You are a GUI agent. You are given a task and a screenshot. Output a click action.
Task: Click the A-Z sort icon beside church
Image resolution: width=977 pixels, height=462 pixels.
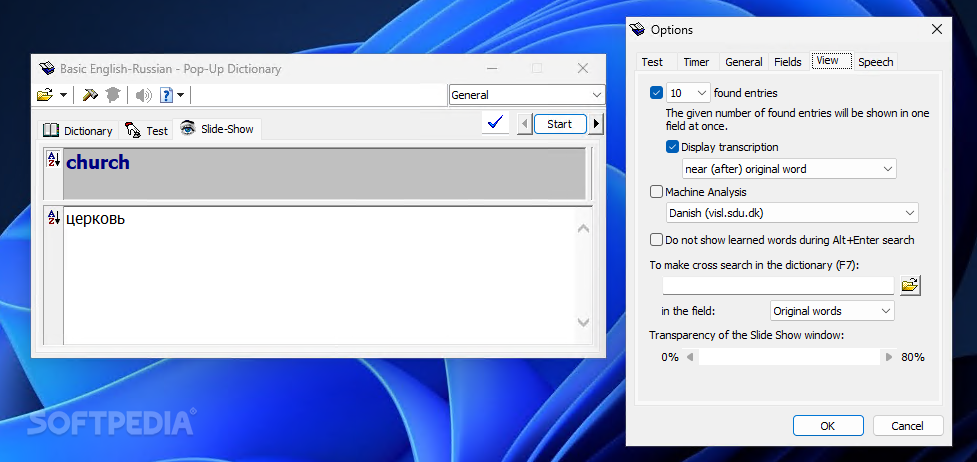[x=54, y=160]
